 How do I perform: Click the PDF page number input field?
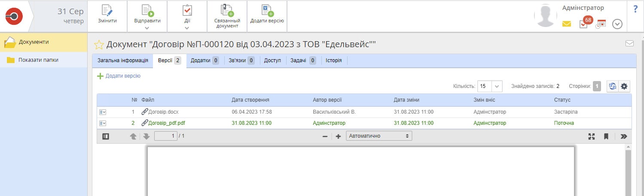click(165, 136)
